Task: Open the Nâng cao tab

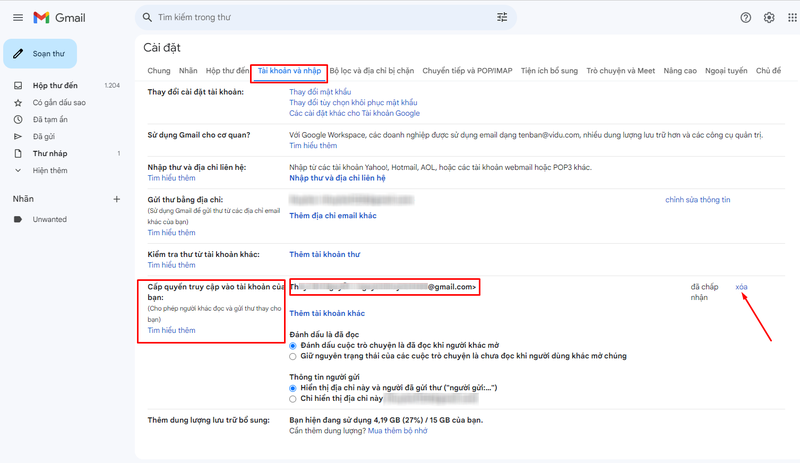Action: pos(680,71)
